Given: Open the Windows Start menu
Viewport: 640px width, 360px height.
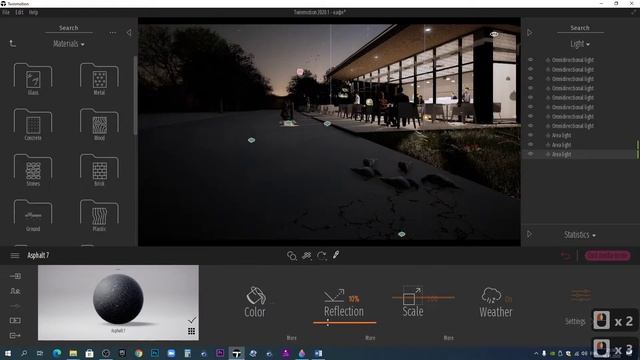Looking at the screenshot, I should tap(7, 353).
